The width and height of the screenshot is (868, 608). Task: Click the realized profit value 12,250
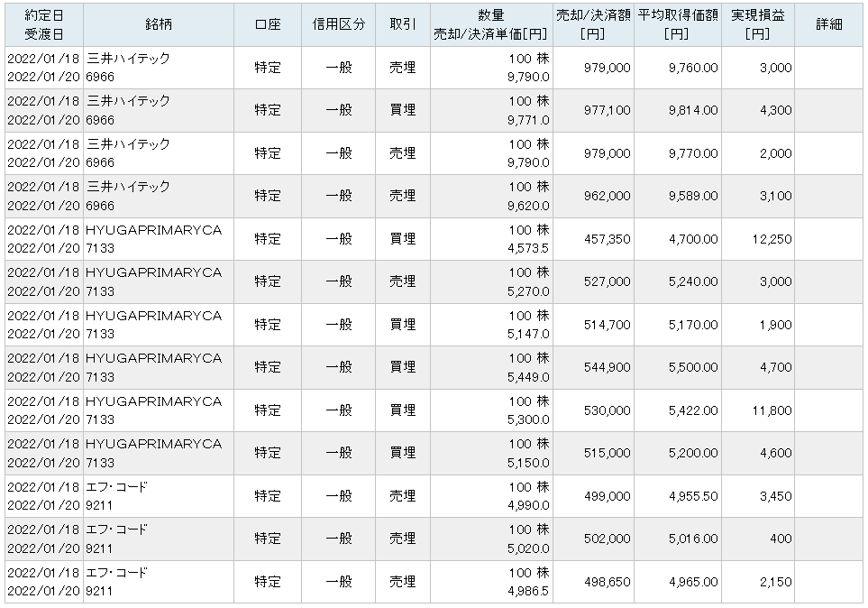coord(772,239)
